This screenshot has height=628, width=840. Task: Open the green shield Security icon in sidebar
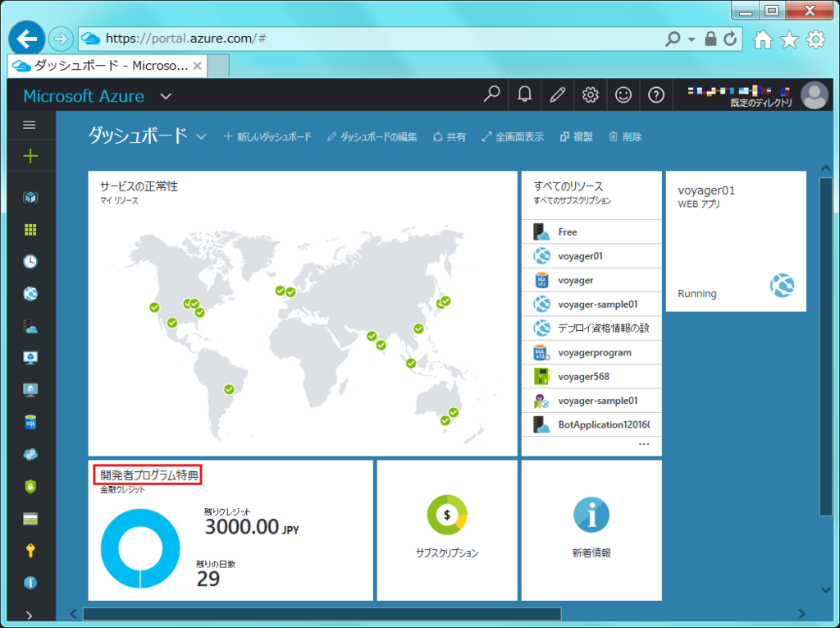pyautogui.click(x=30, y=487)
